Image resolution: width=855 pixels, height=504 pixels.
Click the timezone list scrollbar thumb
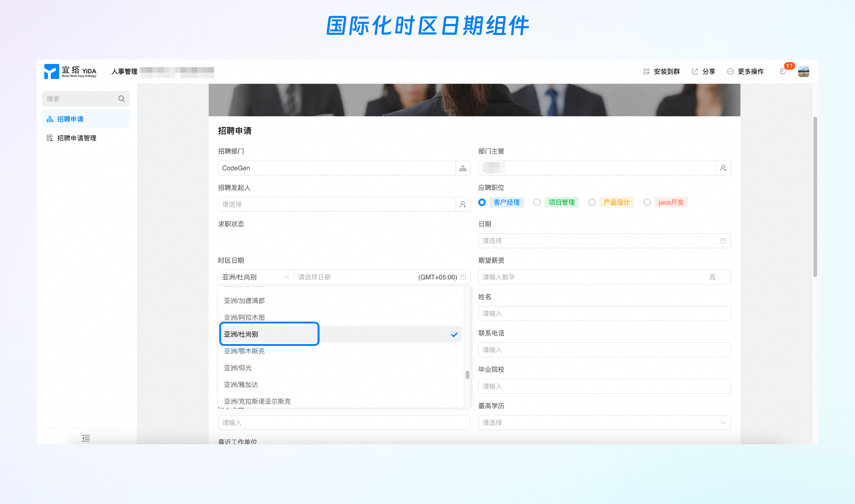tap(467, 375)
